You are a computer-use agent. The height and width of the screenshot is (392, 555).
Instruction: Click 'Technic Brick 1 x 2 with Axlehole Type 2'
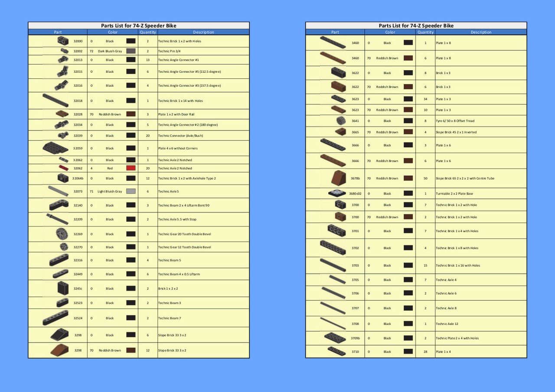click(187, 178)
